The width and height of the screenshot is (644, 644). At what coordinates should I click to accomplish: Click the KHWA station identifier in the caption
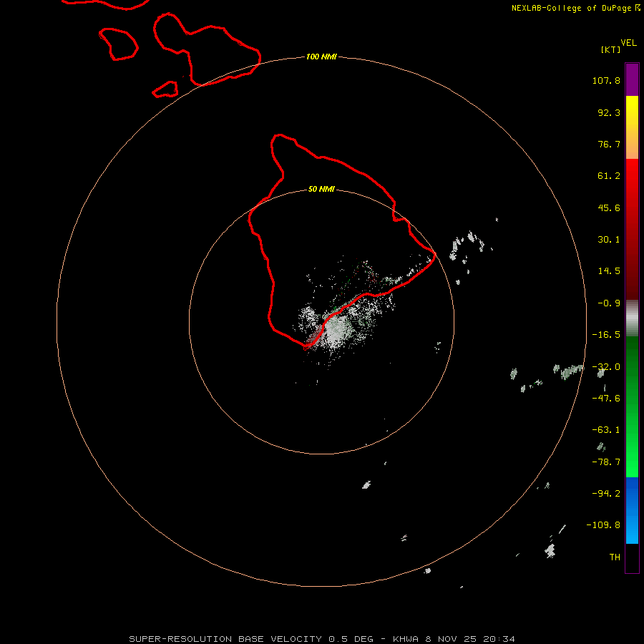point(406,639)
